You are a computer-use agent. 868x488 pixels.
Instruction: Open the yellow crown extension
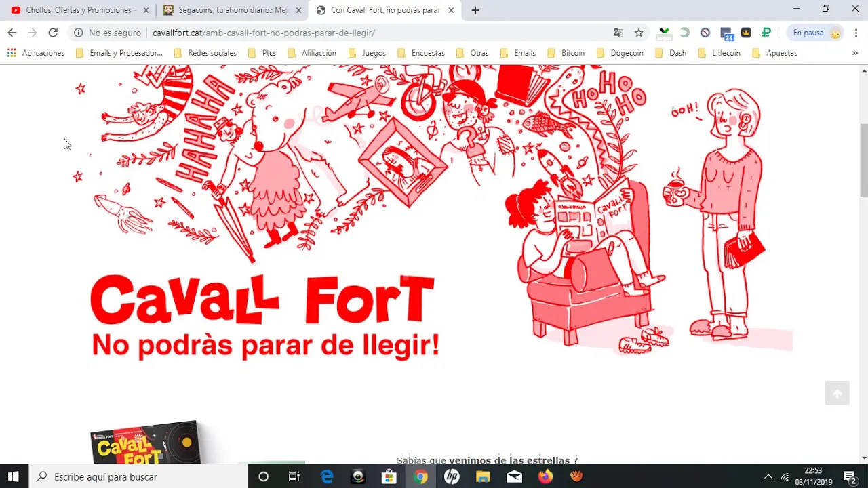(x=746, y=33)
